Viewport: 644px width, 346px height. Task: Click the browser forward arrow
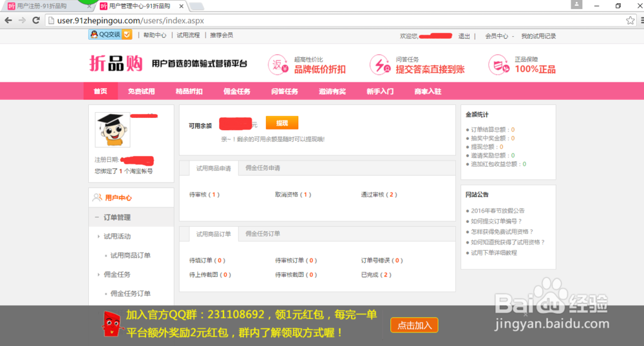point(22,20)
